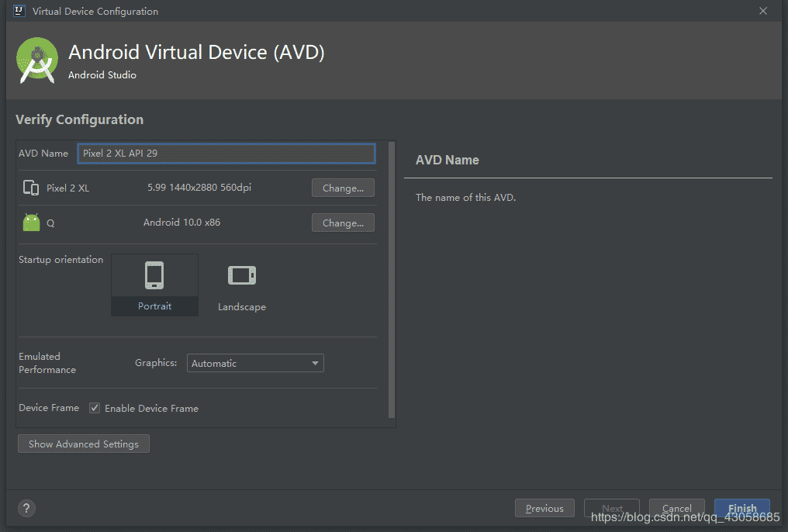Cancel the AVD configuration
788x532 pixels.
point(676,509)
